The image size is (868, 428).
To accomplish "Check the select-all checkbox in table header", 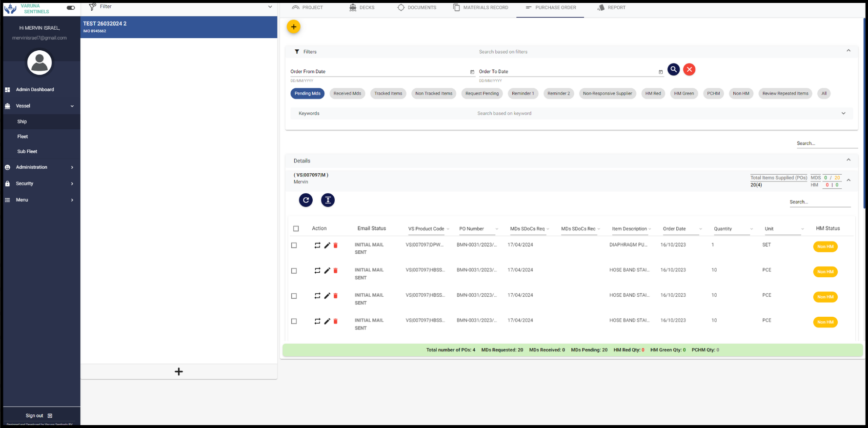I will coord(296,228).
